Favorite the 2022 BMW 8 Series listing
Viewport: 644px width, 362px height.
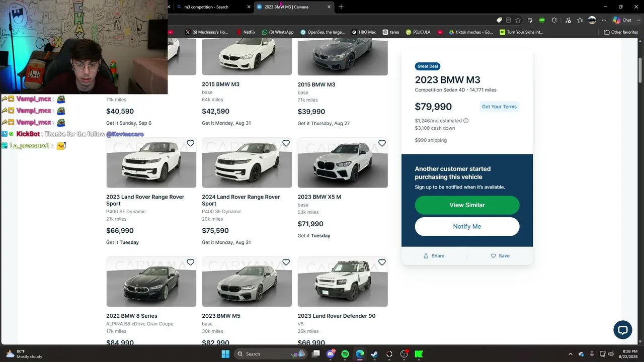(x=190, y=262)
